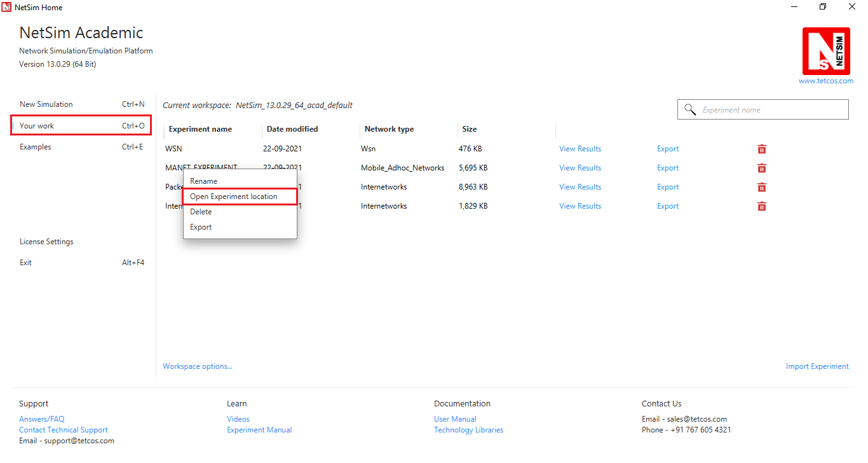
Task: View Results for the WSN experiment
Action: point(580,149)
